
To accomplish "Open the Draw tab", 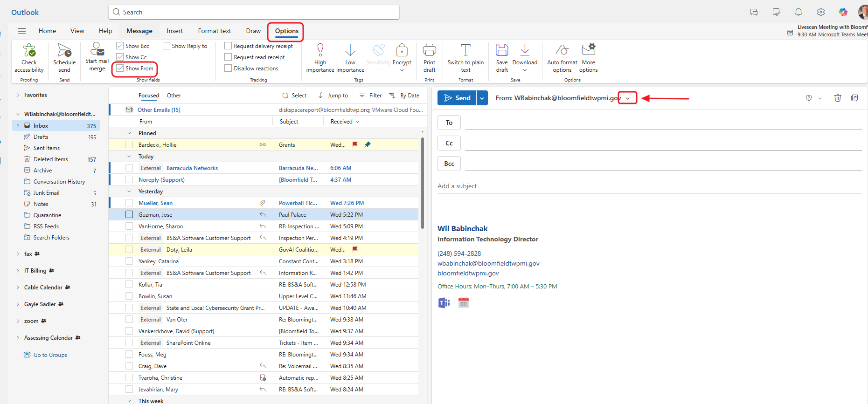I will [x=253, y=31].
